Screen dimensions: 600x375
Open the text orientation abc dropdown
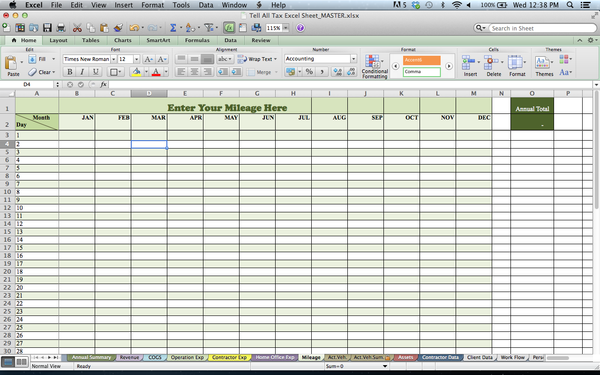[225, 59]
